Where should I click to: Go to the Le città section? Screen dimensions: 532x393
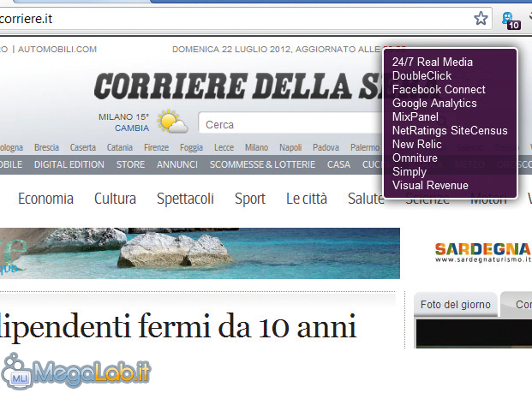tap(307, 199)
